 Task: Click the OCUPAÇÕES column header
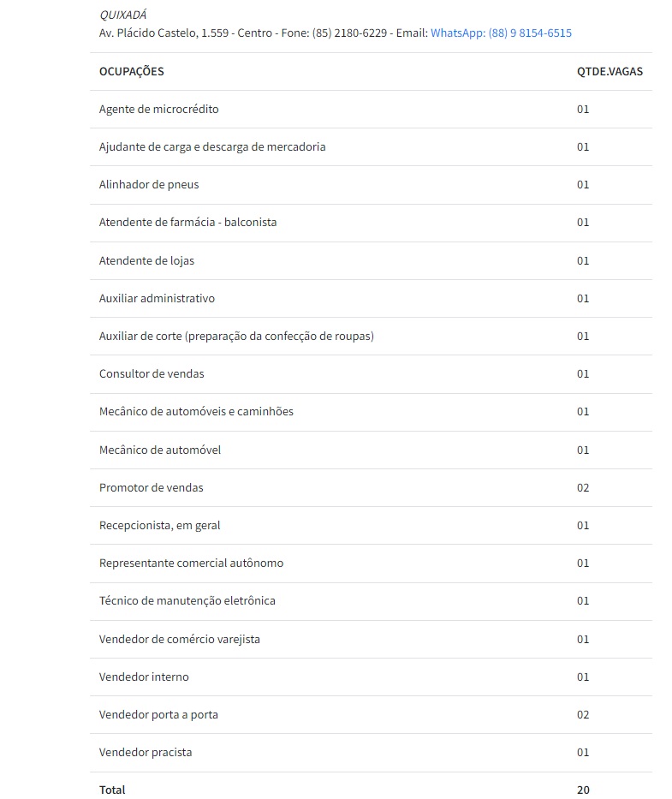pyautogui.click(x=131, y=71)
